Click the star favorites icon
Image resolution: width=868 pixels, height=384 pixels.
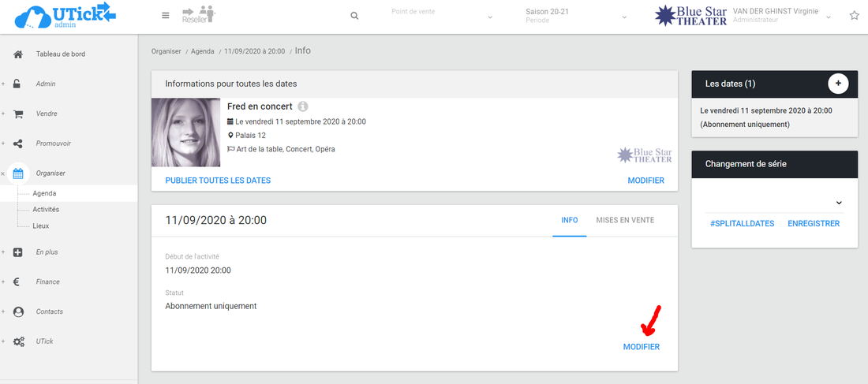(x=854, y=16)
